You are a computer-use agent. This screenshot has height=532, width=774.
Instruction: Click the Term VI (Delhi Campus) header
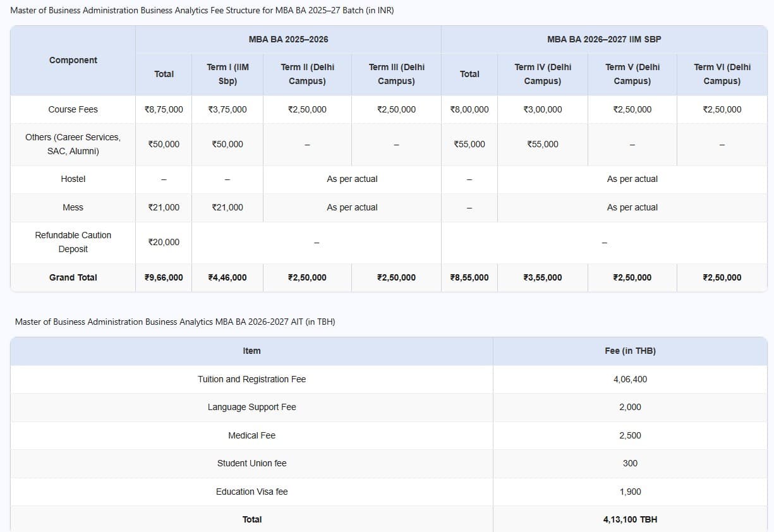pyautogui.click(x=722, y=74)
